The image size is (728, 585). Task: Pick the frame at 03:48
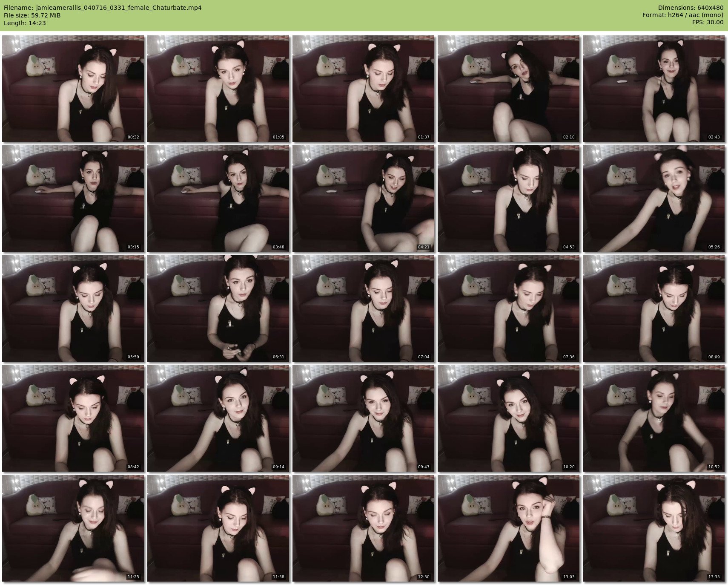218,199
